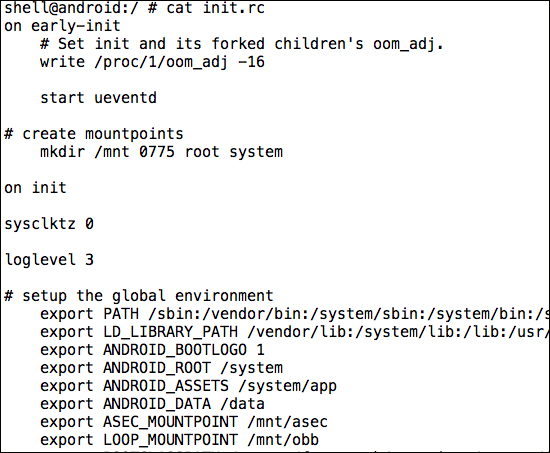Click the 'start ueventd' line
This screenshot has height=453, width=550.
(98, 98)
